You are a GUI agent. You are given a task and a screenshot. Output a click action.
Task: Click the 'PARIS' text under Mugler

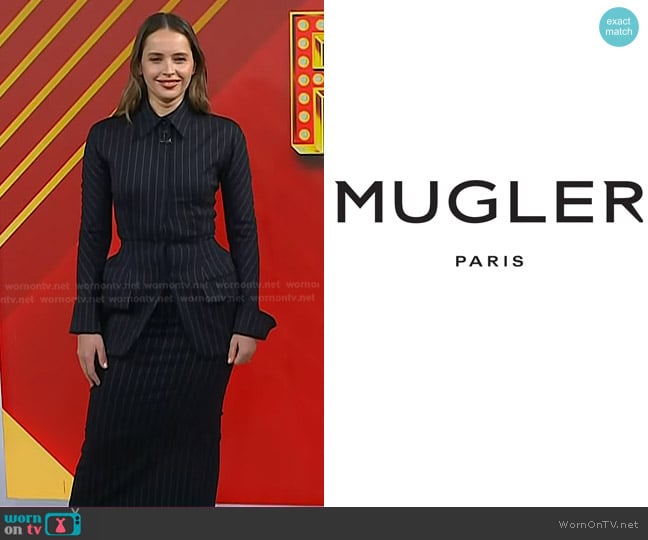click(x=490, y=262)
